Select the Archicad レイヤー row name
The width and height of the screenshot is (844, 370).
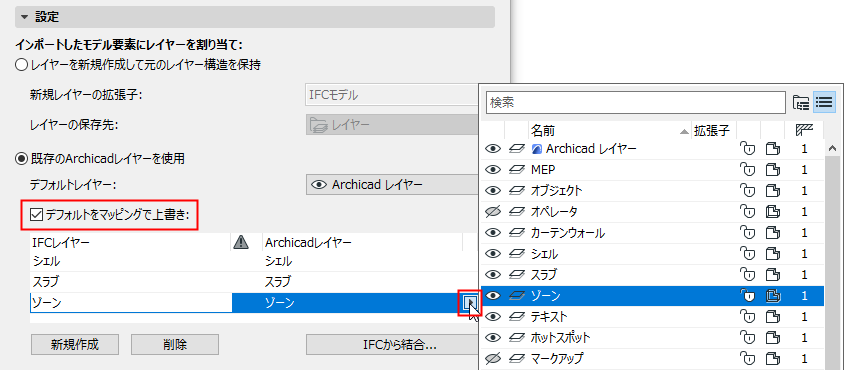pyautogui.click(x=592, y=149)
